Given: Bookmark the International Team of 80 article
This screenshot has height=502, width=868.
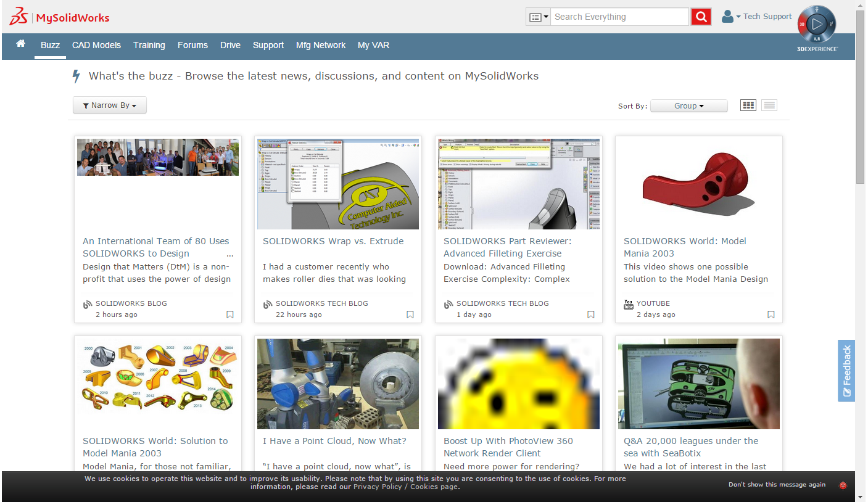Looking at the screenshot, I should [x=230, y=315].
